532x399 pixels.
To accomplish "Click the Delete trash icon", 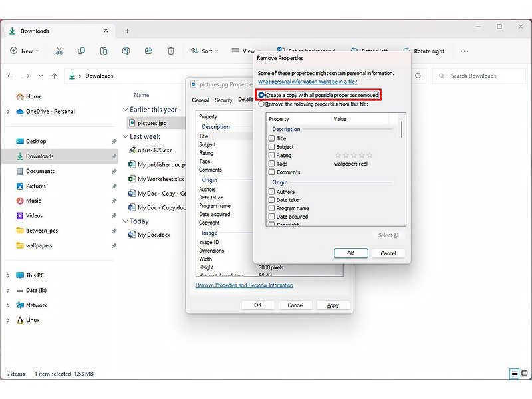I will pyautogui.click(x=171, y=51).
